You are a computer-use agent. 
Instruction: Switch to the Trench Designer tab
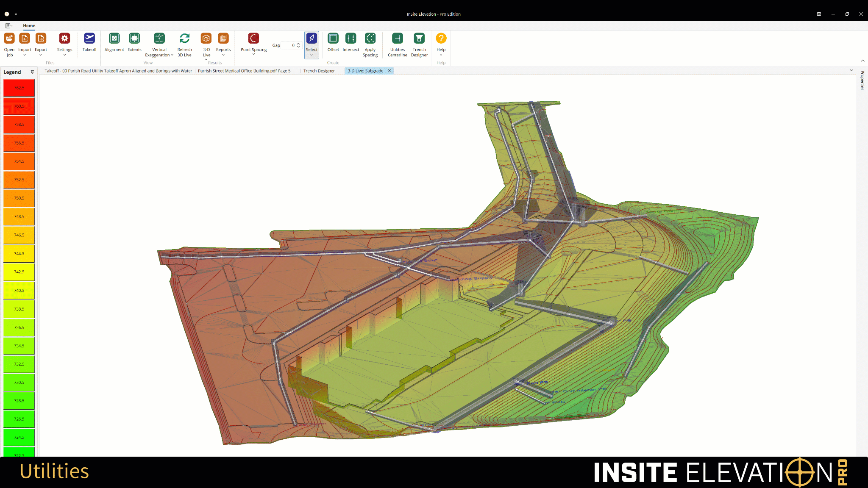click(319, 71)
